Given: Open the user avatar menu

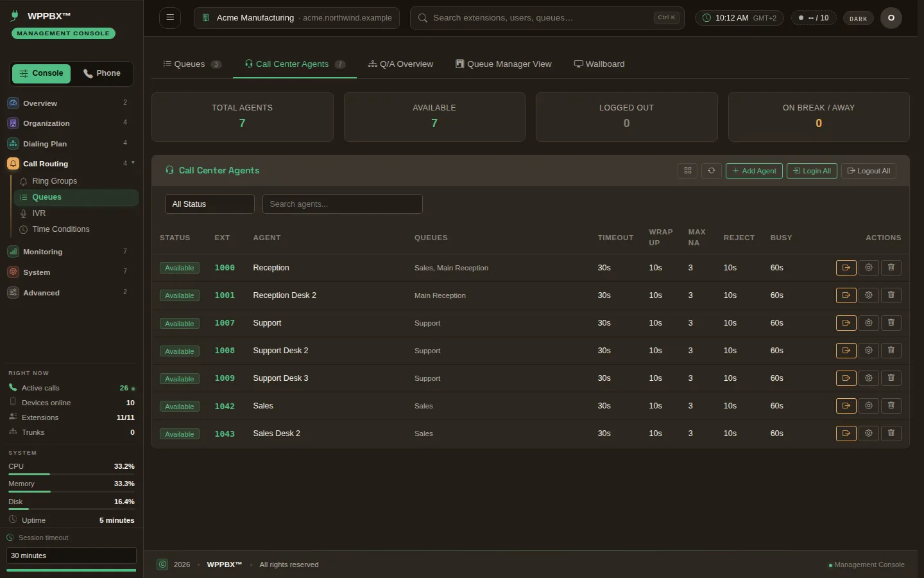Looking at the screenshot, I should (x=891, y=18).
